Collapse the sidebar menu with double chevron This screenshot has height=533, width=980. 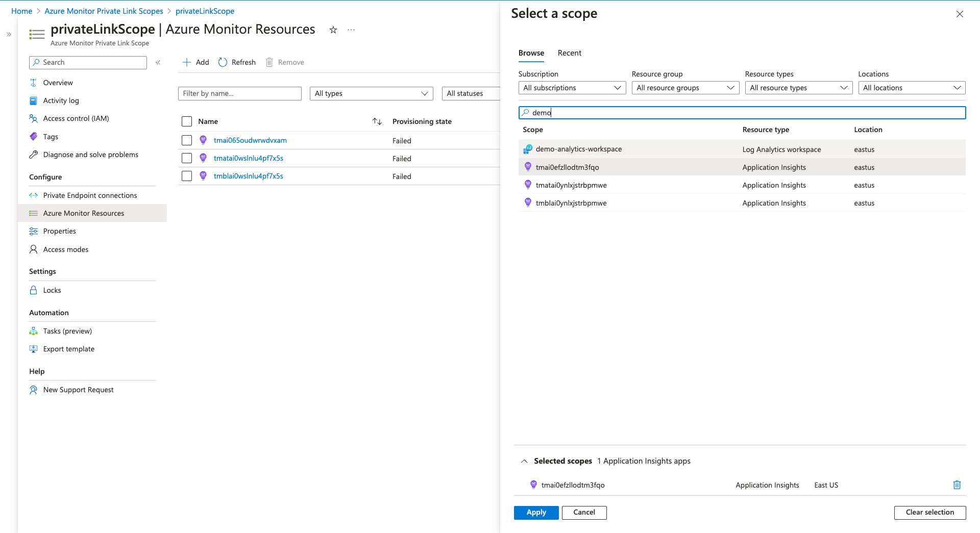[x=158, y=62]
